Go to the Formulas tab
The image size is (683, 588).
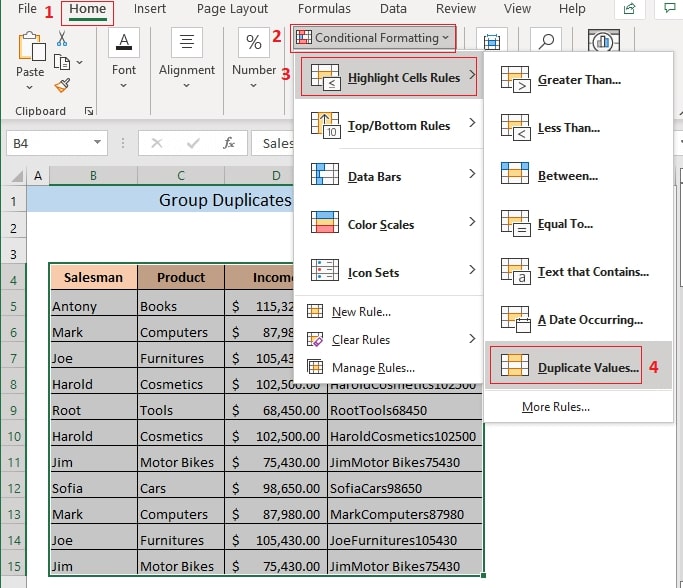324,9
